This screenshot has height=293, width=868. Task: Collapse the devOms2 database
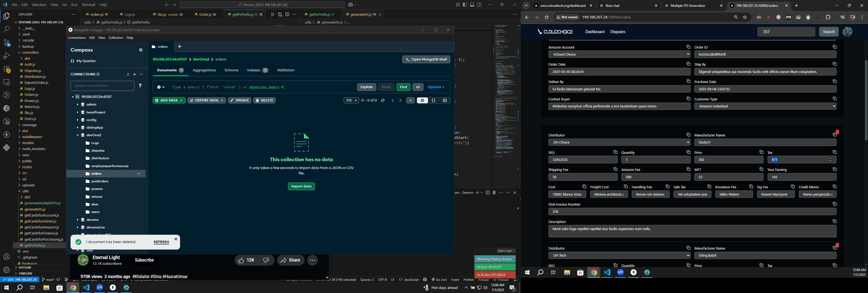pyautogui.click(x=78, y=135)
